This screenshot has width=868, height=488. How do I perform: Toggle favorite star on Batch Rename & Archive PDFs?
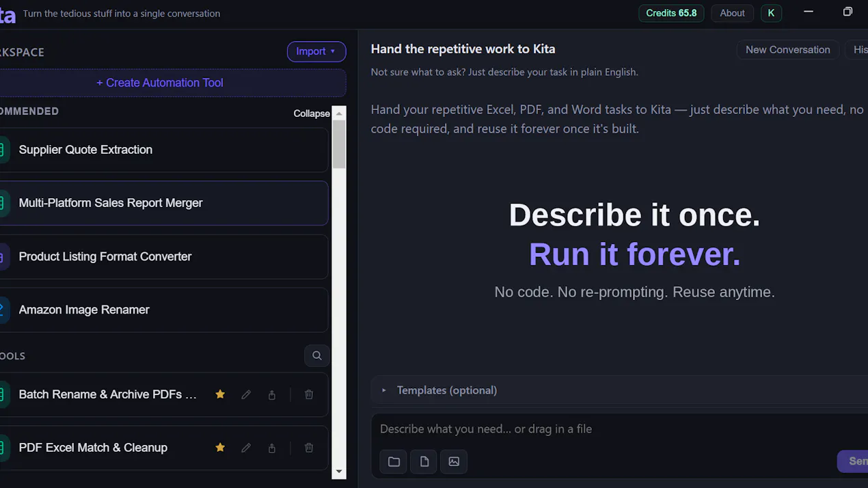[220, 394]
